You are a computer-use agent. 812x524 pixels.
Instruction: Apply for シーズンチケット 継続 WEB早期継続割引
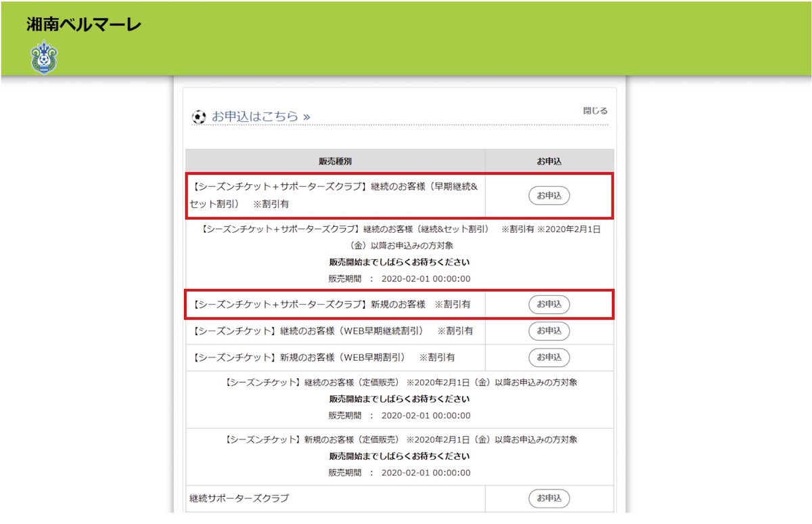coord(549,331)
